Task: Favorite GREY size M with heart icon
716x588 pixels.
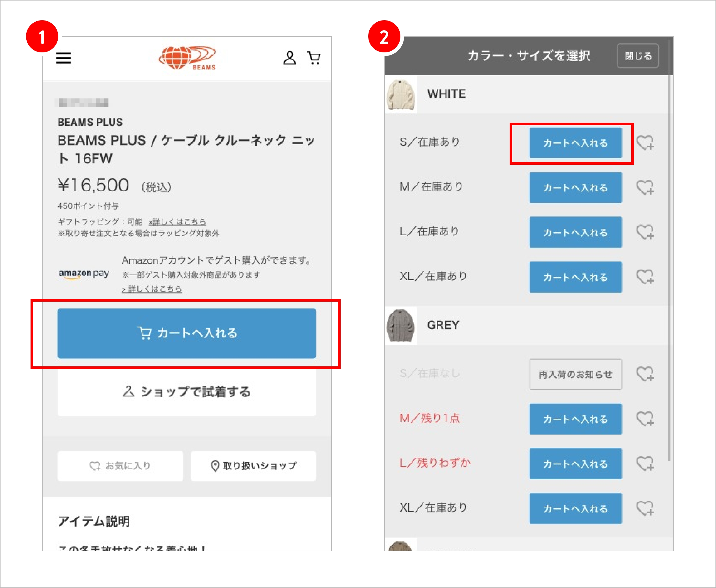Action: [x=645, y=419]
